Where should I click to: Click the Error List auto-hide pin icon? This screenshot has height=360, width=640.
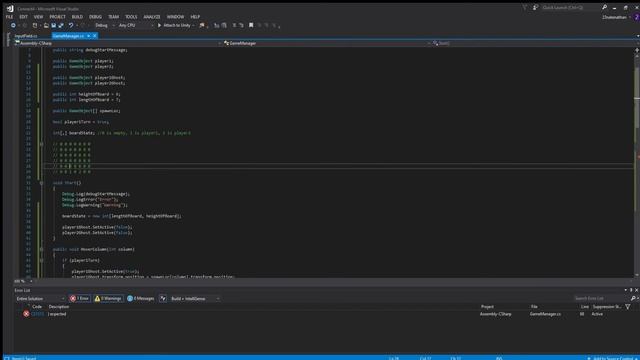[631, 290]
